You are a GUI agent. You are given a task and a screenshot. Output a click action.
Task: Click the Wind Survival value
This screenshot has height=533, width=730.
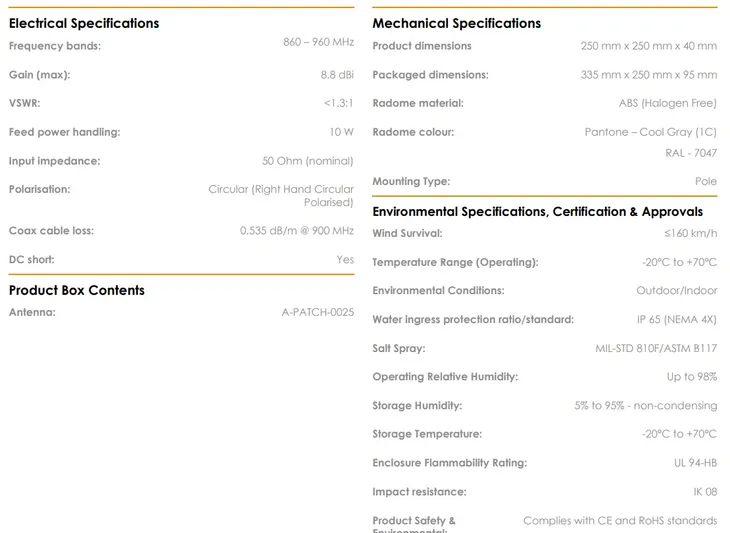pos(691,233)
